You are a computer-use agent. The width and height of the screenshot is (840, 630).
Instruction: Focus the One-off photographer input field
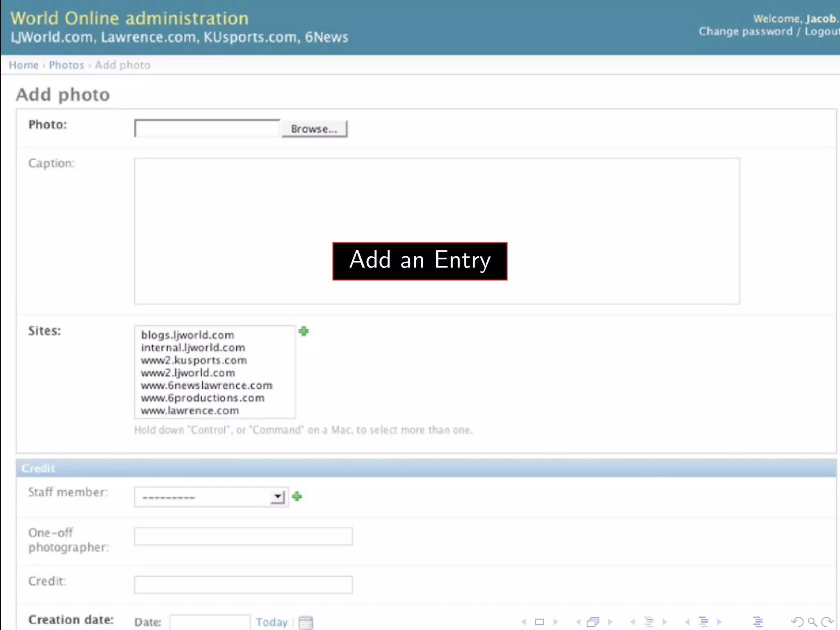[243, 536]
